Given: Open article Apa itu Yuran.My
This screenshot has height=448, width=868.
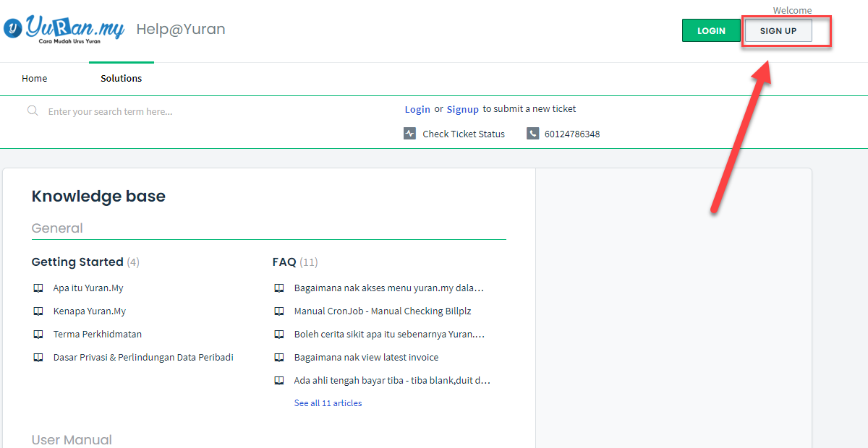Looking at the screenshot, I should (x=88, y=288).
